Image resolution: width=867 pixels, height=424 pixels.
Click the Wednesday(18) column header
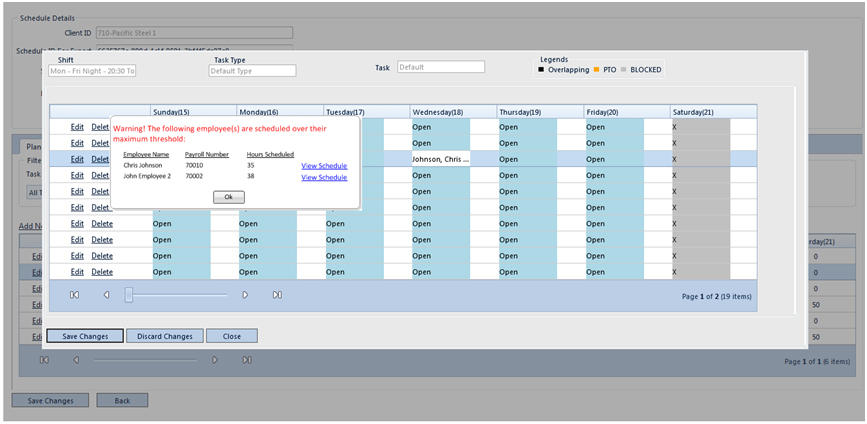[453, 112]
